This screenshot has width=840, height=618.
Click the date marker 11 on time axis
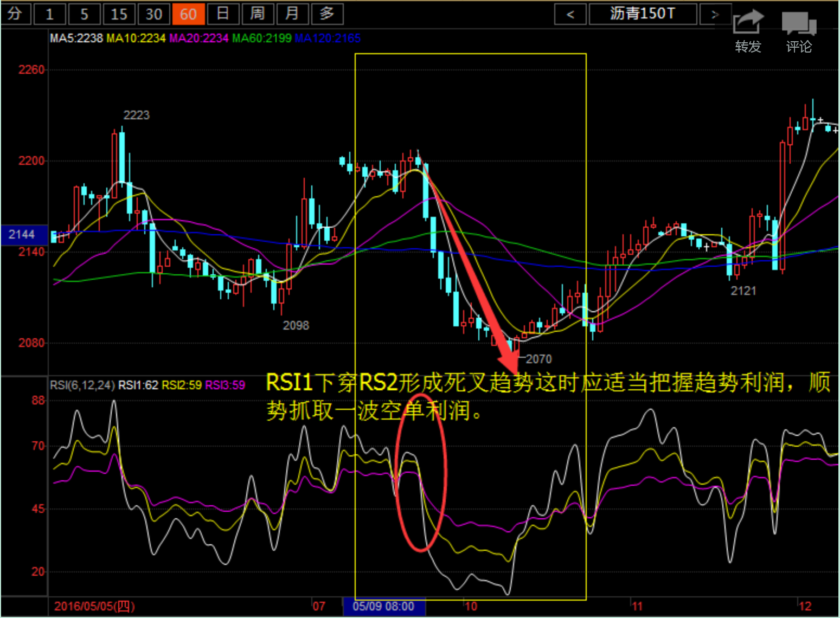click(x=637, y=607)
